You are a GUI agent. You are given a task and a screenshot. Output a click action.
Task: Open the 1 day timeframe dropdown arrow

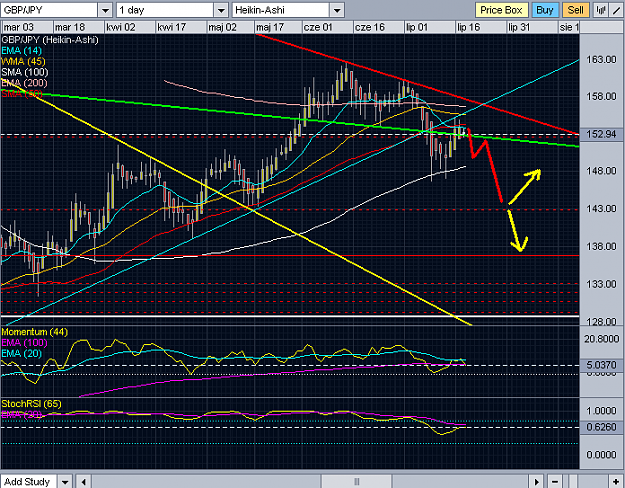point(220,10)
